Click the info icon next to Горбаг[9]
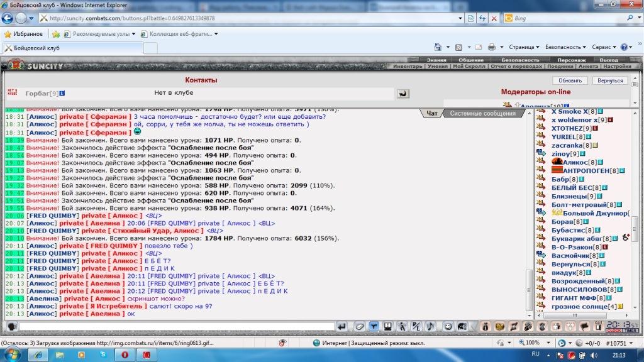Screen dimensions: 644x362 pos(62,93)
